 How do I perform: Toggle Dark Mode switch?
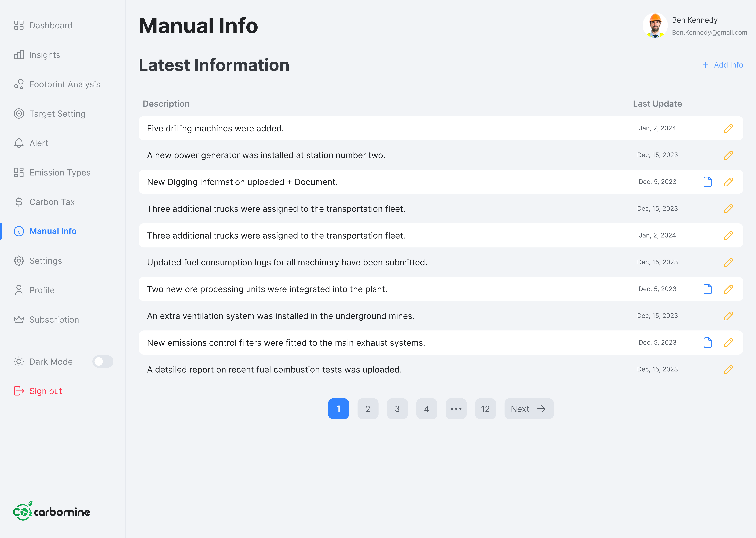103,361
